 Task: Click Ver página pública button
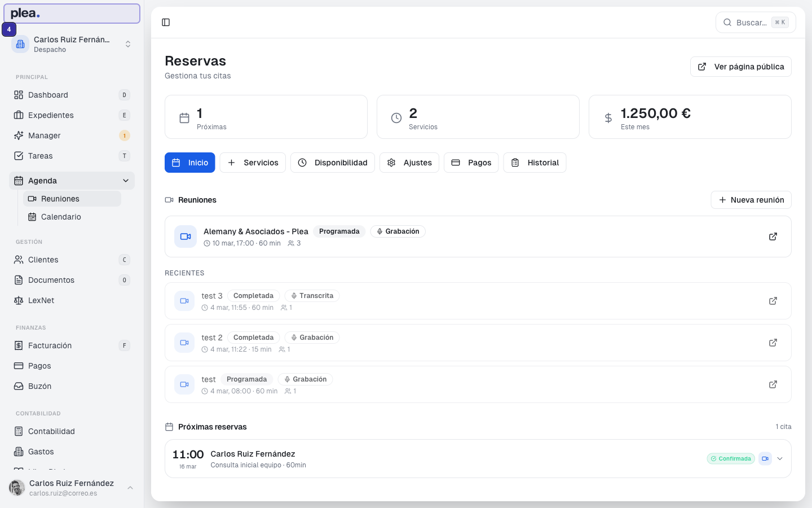[741, 67]
